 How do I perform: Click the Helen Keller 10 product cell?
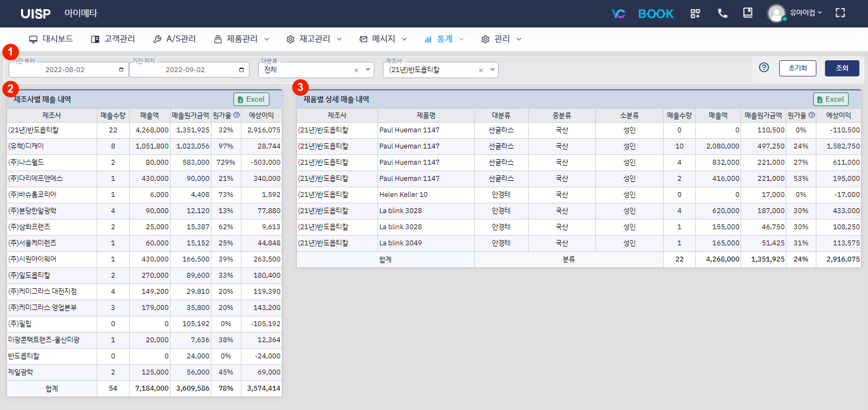[426, 195]
